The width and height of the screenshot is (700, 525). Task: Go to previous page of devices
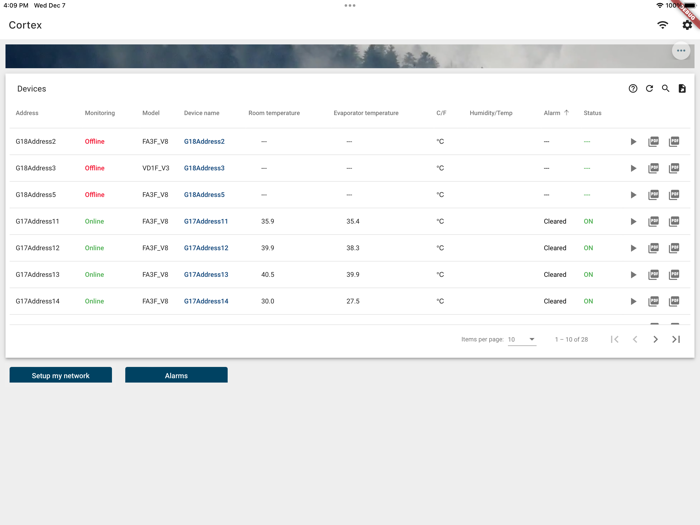pos(635,339)
